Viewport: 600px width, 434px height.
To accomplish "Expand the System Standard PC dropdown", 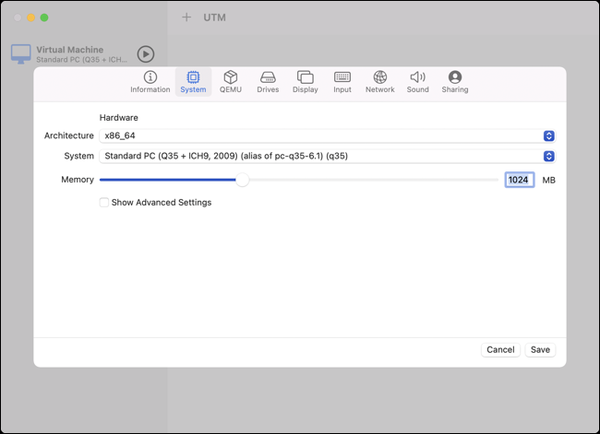I will 549,156.
